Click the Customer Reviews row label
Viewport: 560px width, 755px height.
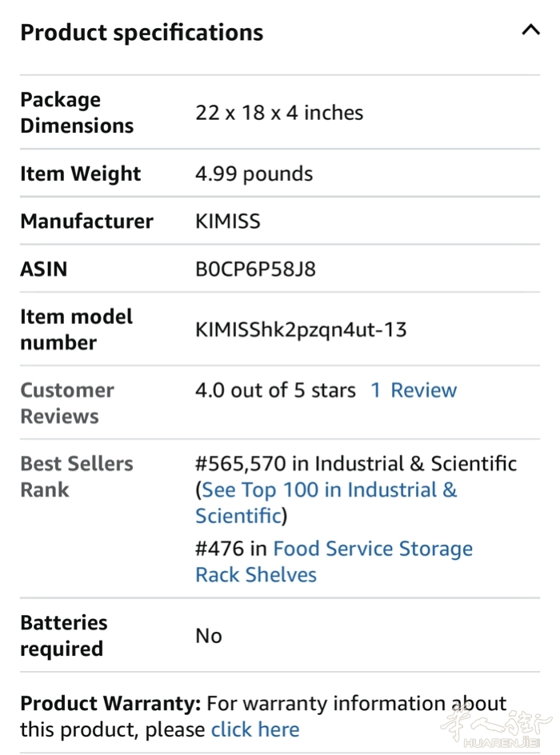click(x=67, y=403)
